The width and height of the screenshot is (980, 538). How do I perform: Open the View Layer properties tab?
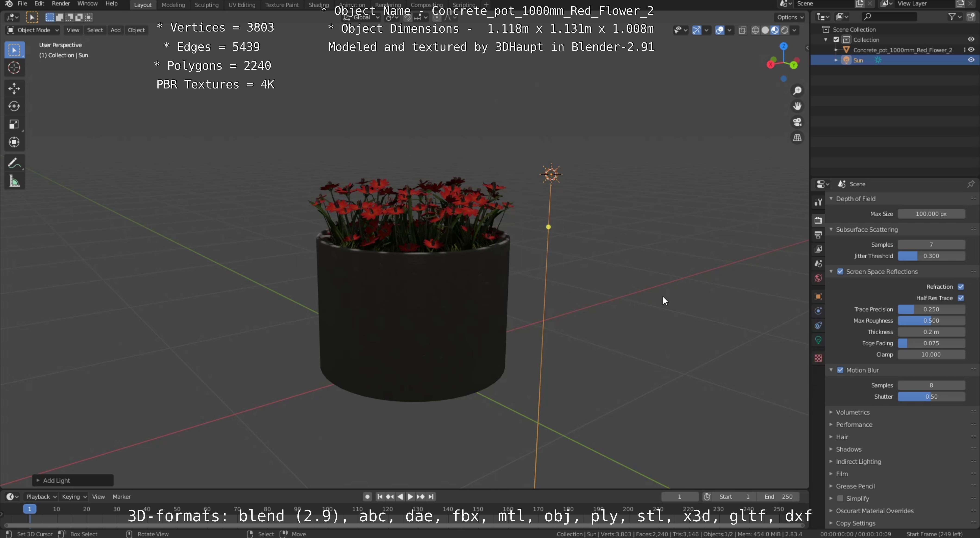click(x=818, y=249)
